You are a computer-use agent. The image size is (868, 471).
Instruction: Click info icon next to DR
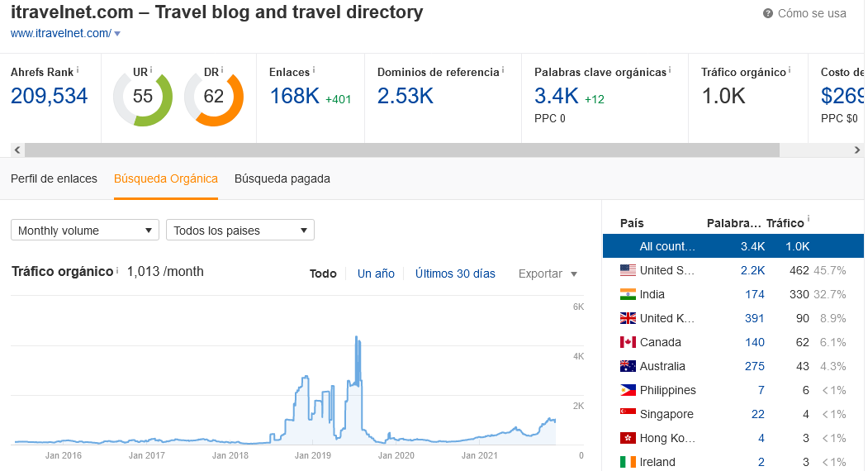(222, 69)
